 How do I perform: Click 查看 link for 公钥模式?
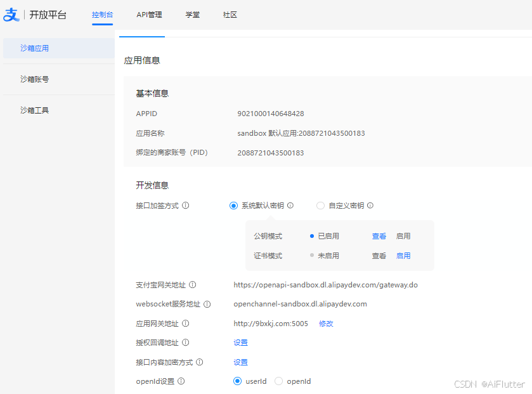[x=379, y=236]
